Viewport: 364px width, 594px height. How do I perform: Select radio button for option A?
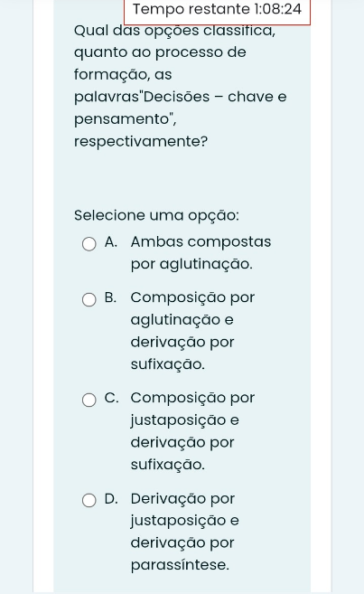(x=89, y=244)
